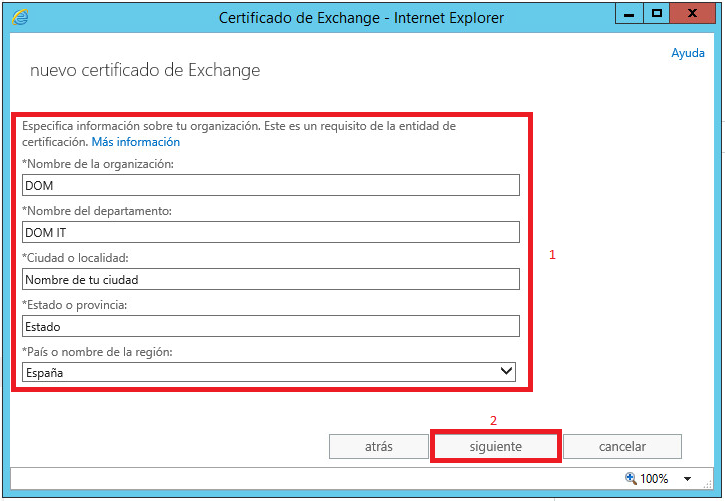Focus the Ciudad o localidad field
The height and width of the screenshot is (501, 725).
(270, 279)
